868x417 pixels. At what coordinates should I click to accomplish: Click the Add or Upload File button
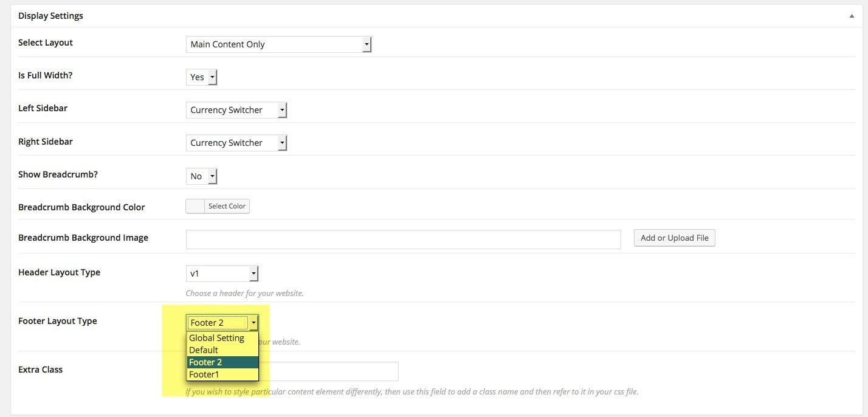[674, 238]
